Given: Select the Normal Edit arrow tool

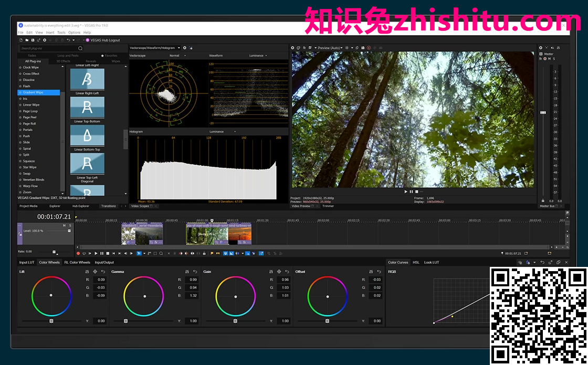Looking at the screenshot, I should point(139,253).
